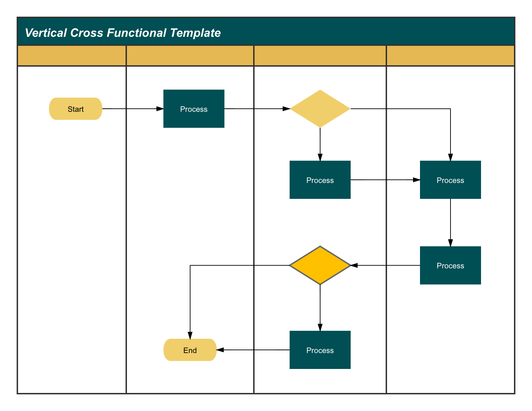Select the Process box with two incoming arrows
Viewport: 532px width, 411px height.
click(451, 180)
